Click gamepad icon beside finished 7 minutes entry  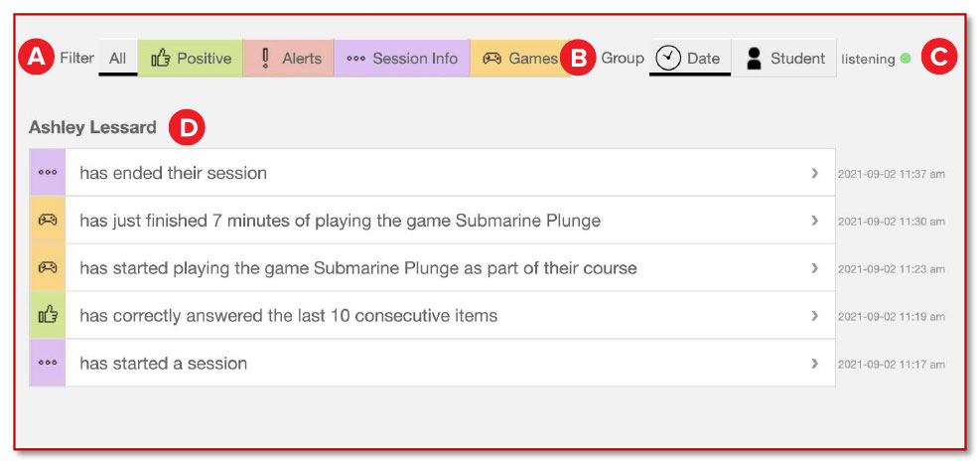pyautogui.click(x=48, y=221)
